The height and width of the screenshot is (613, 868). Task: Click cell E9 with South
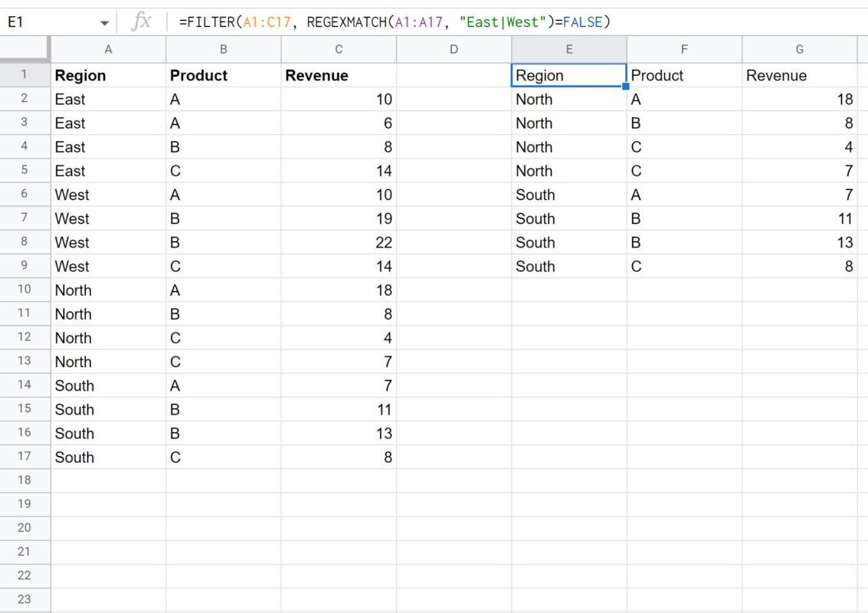(569, 266)
